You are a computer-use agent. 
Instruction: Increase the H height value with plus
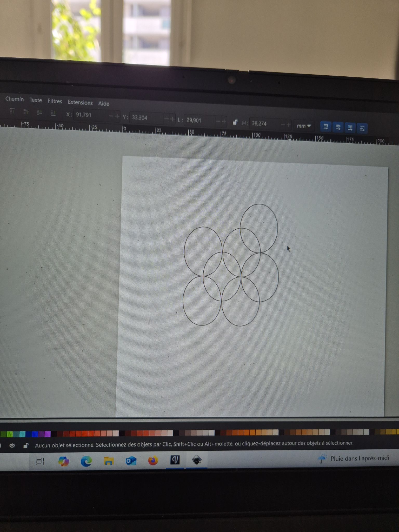click(x=288, y=125)
